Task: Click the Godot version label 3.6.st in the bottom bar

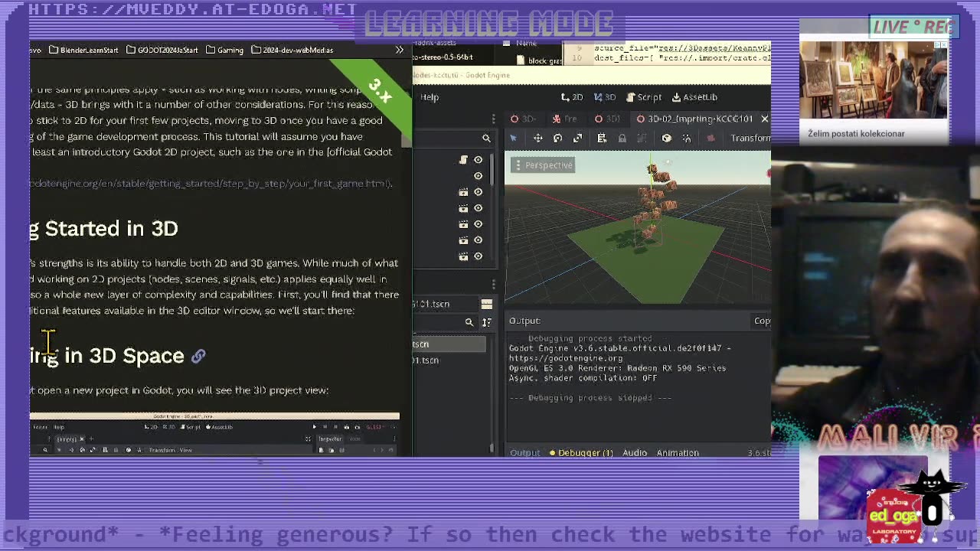Action: pos(759,453)
